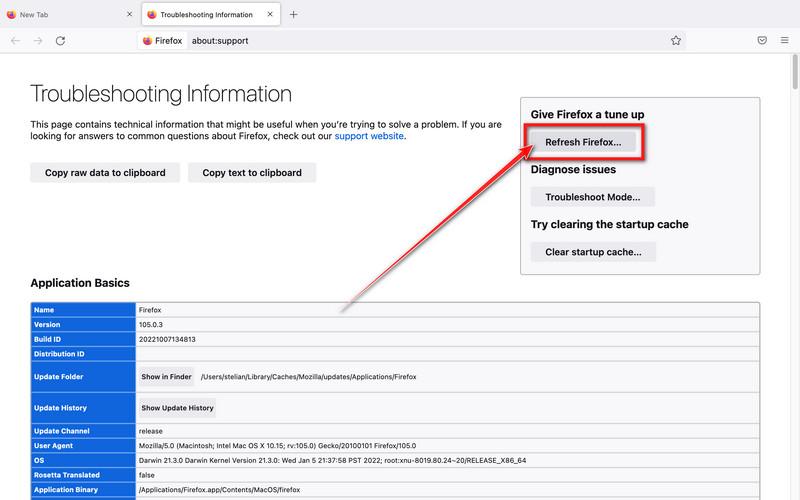The width and height of the screenshot is (800, 500).
Task: Open the support website link
Action: (x=369, y=136)
